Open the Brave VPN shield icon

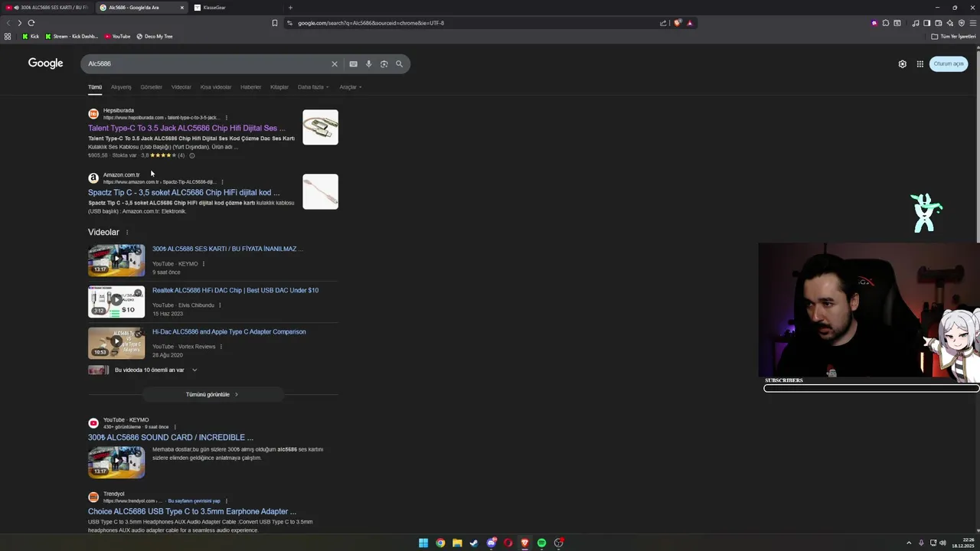click(x=962, y=23)
